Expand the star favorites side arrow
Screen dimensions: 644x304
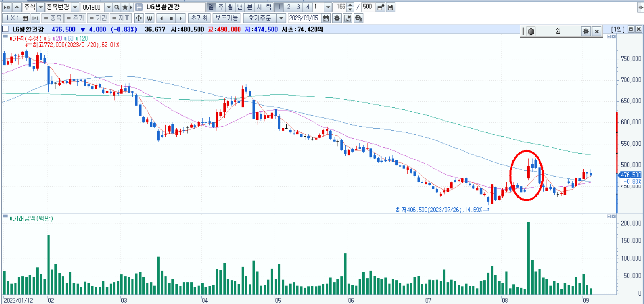(x=131, y=7)
